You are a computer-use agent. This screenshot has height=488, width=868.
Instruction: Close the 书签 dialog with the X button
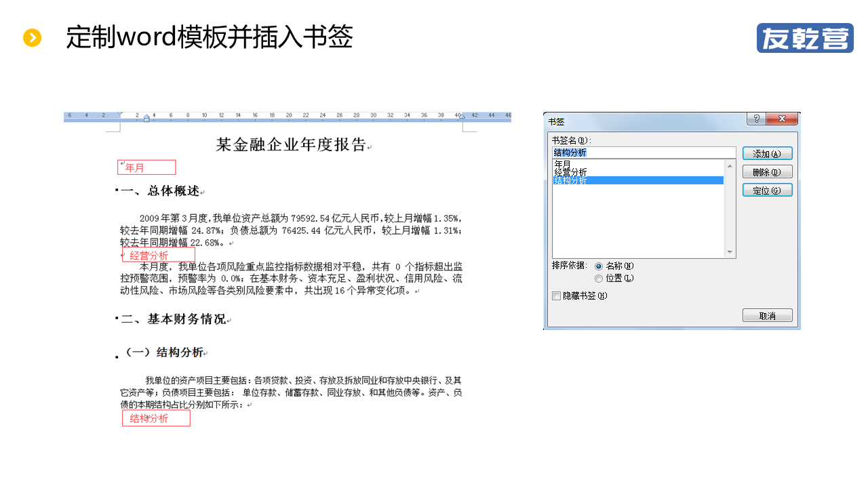pyautogui.click(x=782, y=119)
